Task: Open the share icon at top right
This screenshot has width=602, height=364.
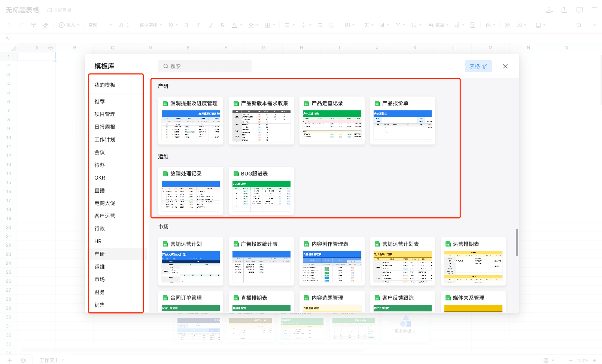Action: click(x=564, y=10)
